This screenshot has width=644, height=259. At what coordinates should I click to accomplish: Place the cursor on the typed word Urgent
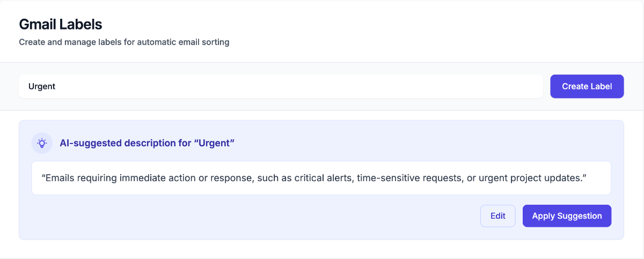42,87
